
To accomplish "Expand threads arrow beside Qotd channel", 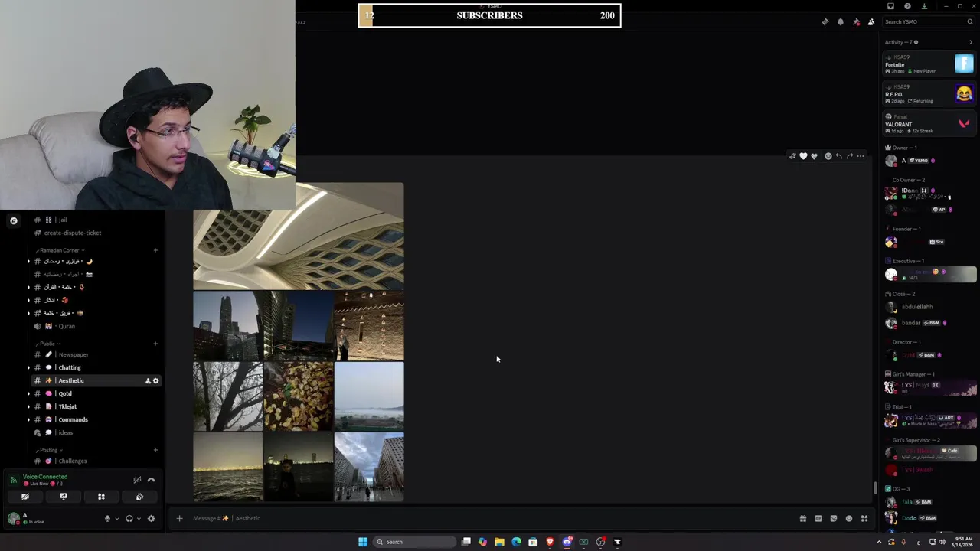I will [x=28, y=393].
